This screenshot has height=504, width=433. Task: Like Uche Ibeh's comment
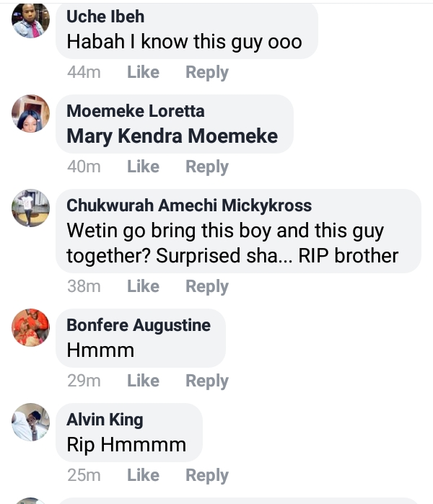click(143, 72)
